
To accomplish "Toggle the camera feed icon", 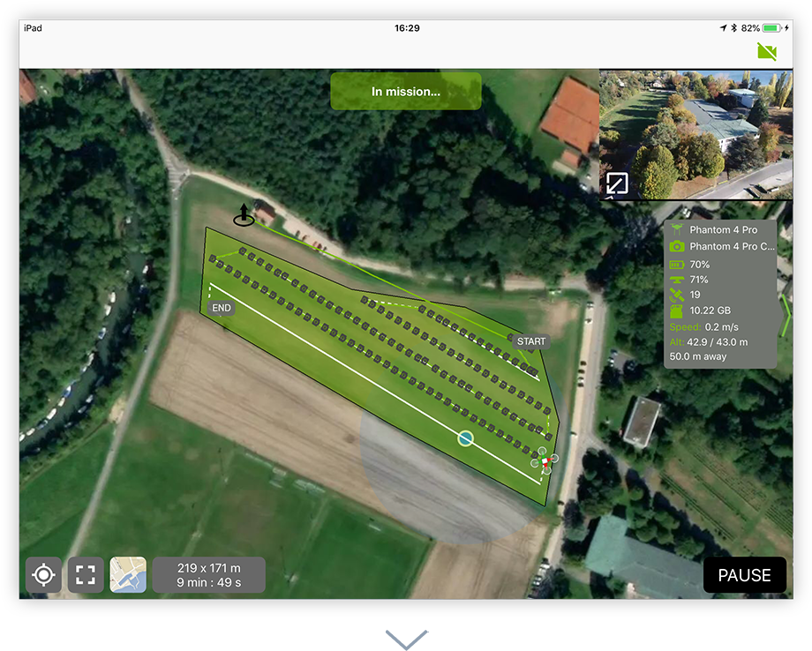I will pos(766,52).
